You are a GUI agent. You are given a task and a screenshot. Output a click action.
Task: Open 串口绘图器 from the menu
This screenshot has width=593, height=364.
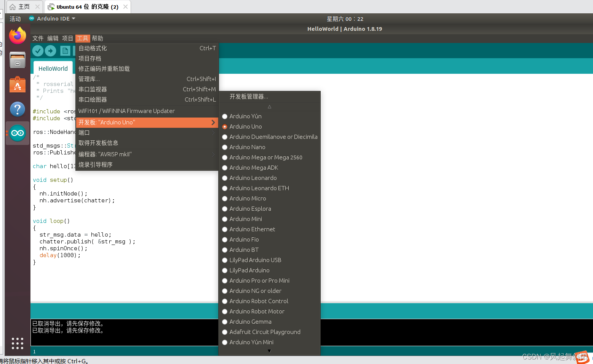147,100
